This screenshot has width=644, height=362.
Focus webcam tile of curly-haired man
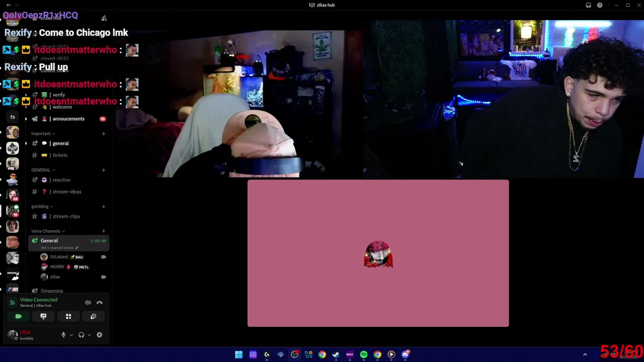coord(503,99)
